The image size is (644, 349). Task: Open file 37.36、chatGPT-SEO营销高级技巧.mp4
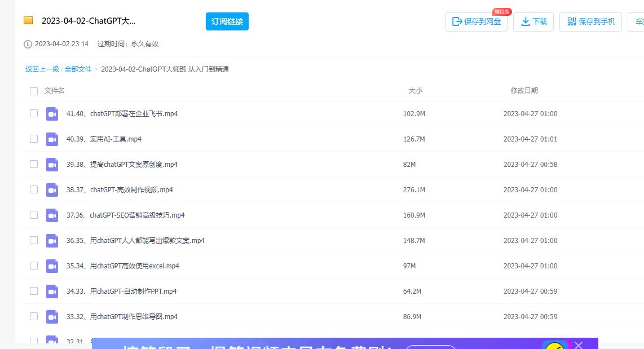tap(126, 215)
